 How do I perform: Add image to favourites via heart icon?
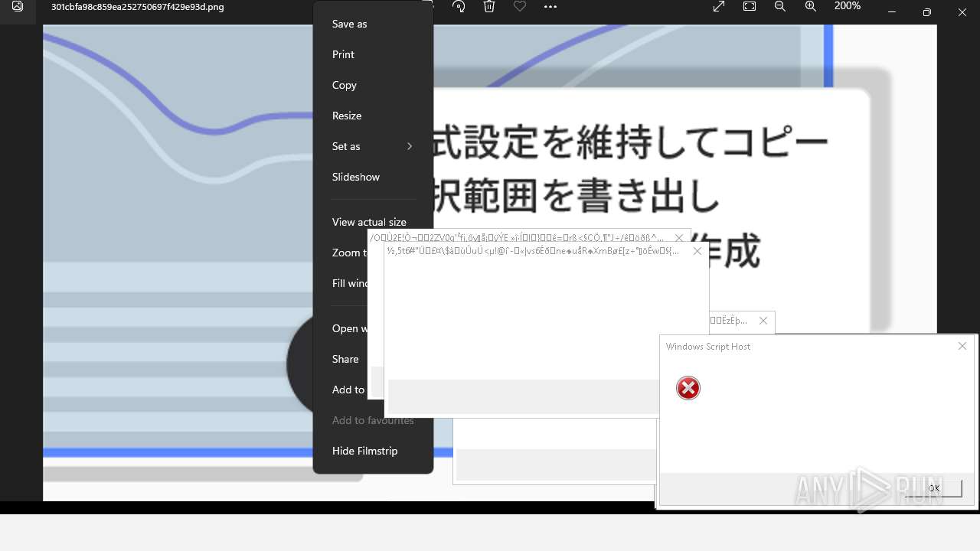(x=520, y=7)
